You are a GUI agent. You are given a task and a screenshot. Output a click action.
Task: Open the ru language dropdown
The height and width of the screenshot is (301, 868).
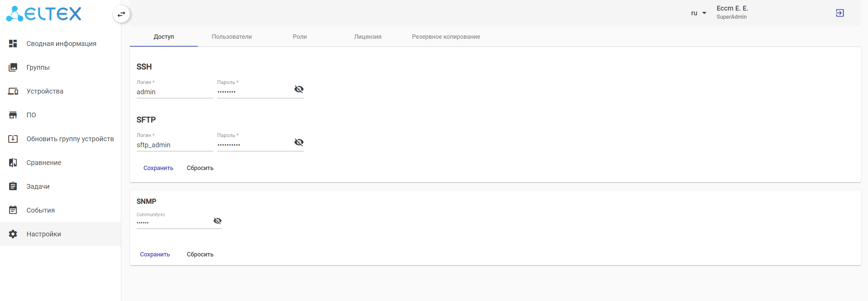[699, 13]
